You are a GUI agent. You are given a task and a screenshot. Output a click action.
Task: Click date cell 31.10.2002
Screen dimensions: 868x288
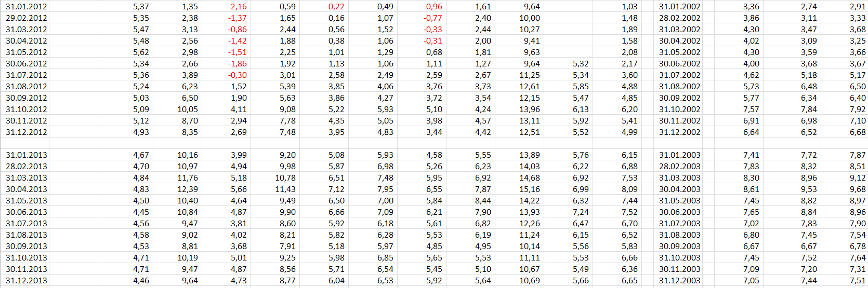click(679, 109)
